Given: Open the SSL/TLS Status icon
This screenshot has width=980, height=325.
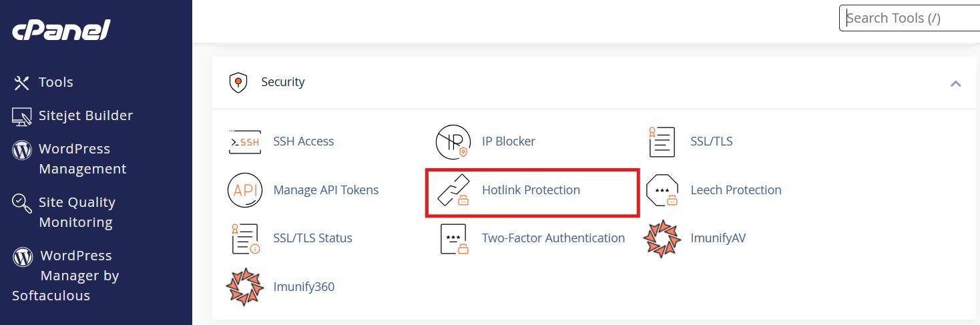Looking at the screenshot, I should (245, 238).
